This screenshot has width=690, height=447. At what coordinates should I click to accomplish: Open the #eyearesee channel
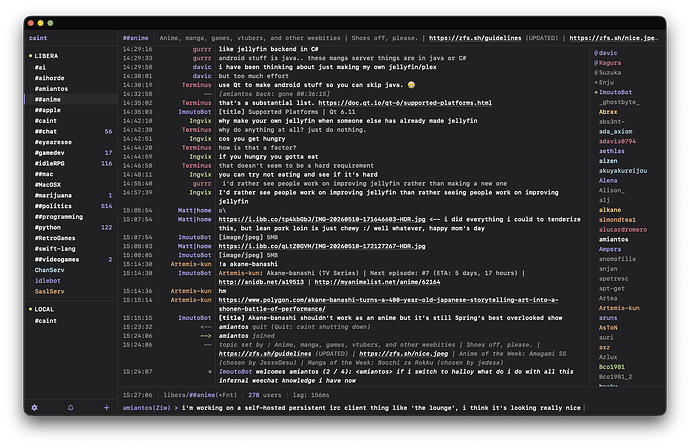click(x=53, y=142)
